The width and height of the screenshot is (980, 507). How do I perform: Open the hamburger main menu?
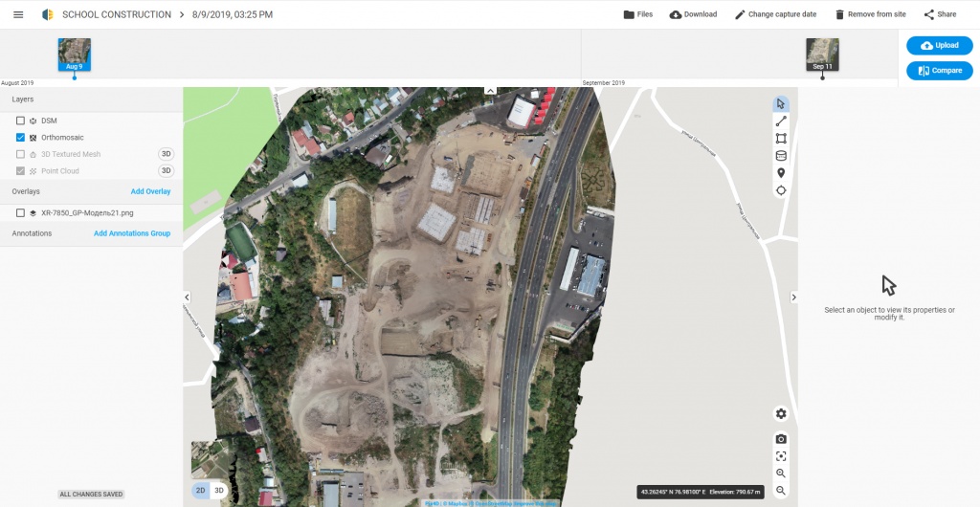point(18,14)
